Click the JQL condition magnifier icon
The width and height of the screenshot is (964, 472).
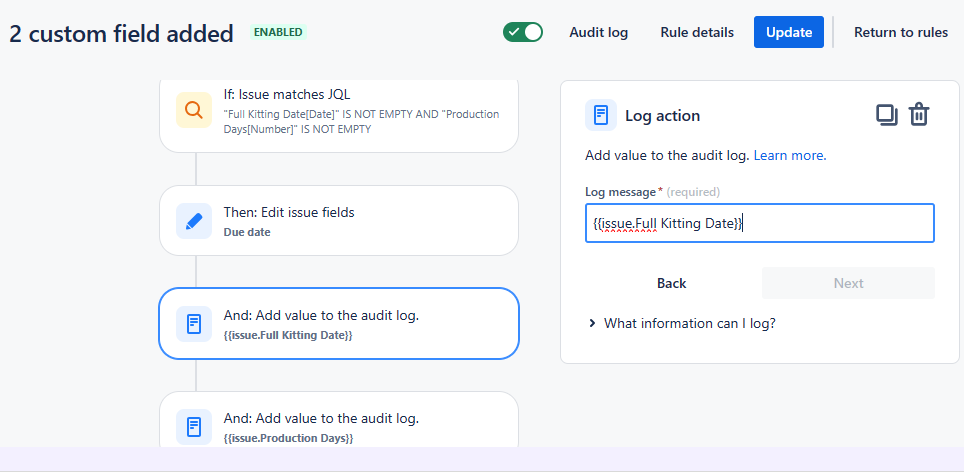click(194, 110)
